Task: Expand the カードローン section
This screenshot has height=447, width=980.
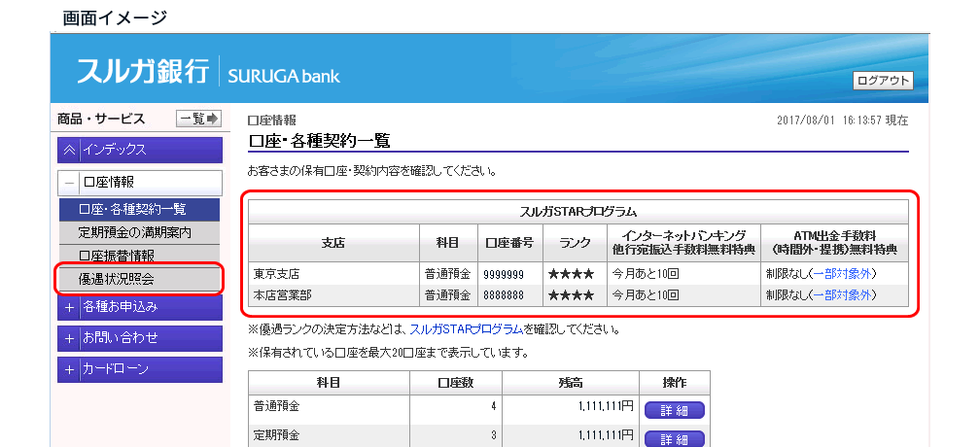Action: point(140,369)
